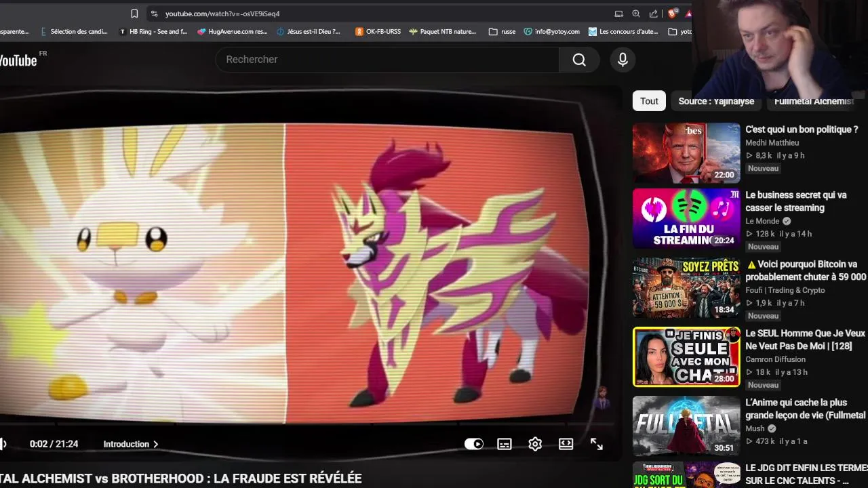The width and height of the screenshot is (868, 488).
Task: Open 'HB Ring - See and f...' bookmark
Action: 153,31
